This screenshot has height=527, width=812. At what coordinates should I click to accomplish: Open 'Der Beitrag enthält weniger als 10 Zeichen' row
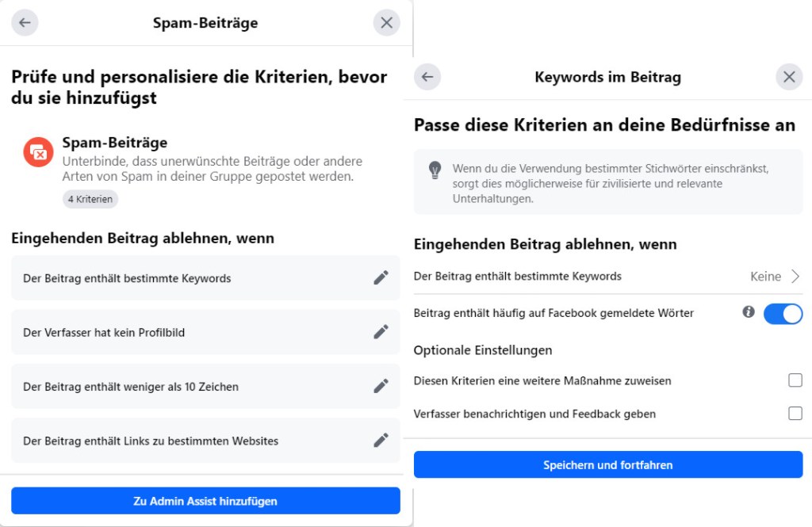pyautogui.click(x=190, y=386)
